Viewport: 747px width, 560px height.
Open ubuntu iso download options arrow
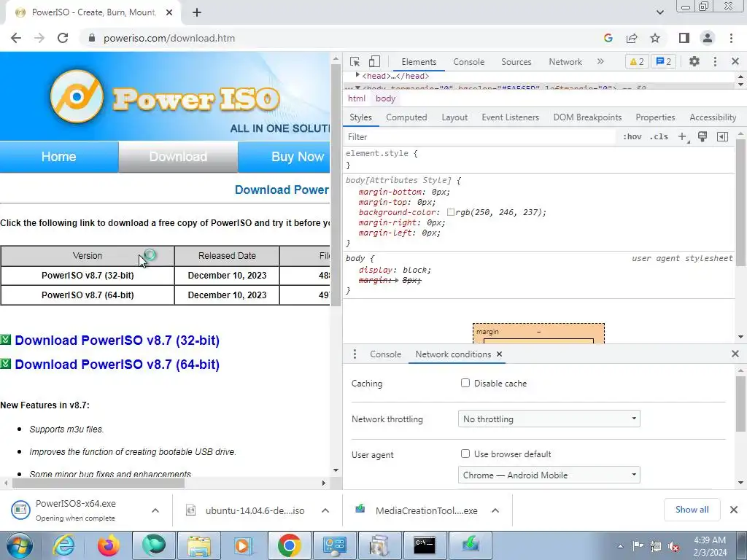click(x=325, y=510)
